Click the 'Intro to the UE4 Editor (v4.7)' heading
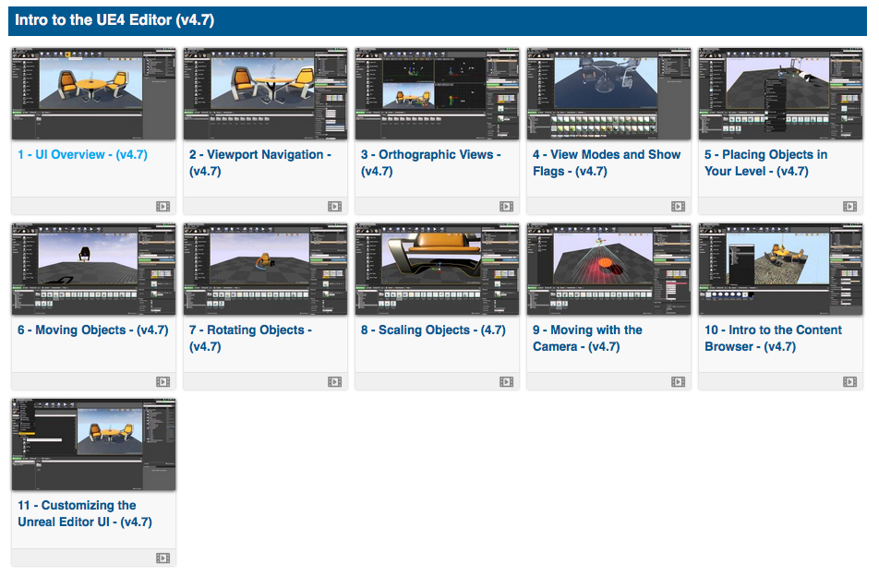 click(x=114, y=20)
